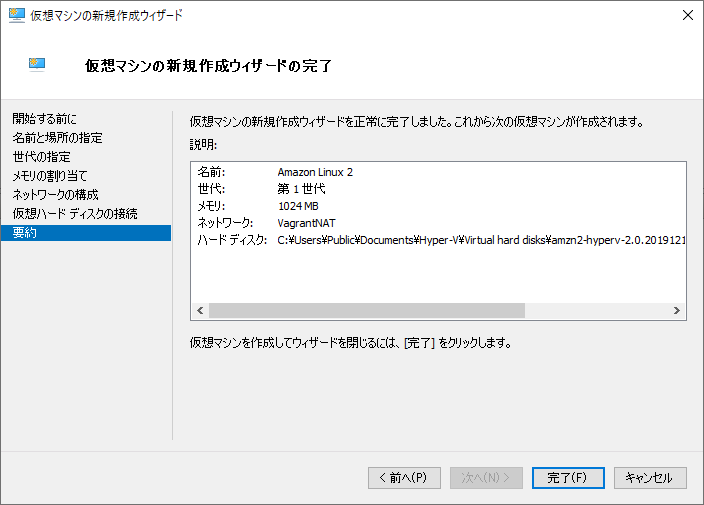Click the wizard icon in title bar
Image resolution: width=704 pixels, height=505 pixels.
pos(17,15)
